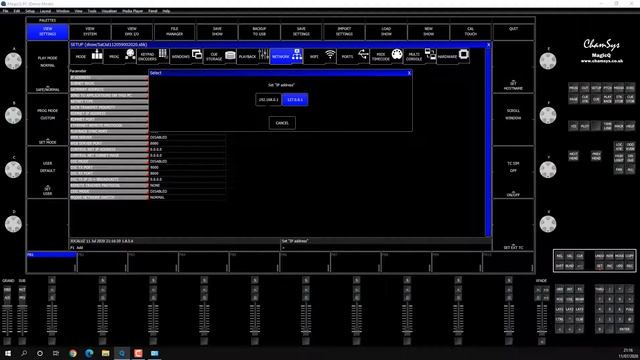Open the PLAYBACK setup tab
The image size is (640, 360).
pos(253,56)
